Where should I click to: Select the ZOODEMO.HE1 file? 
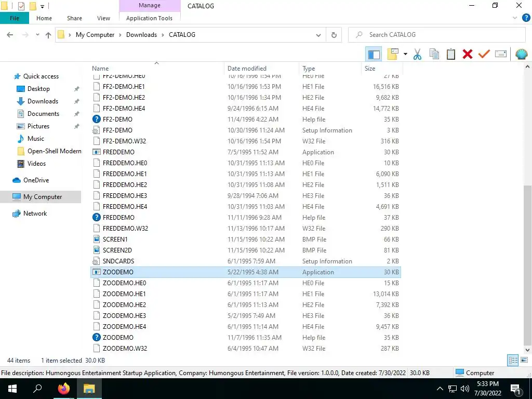point(246,294)
